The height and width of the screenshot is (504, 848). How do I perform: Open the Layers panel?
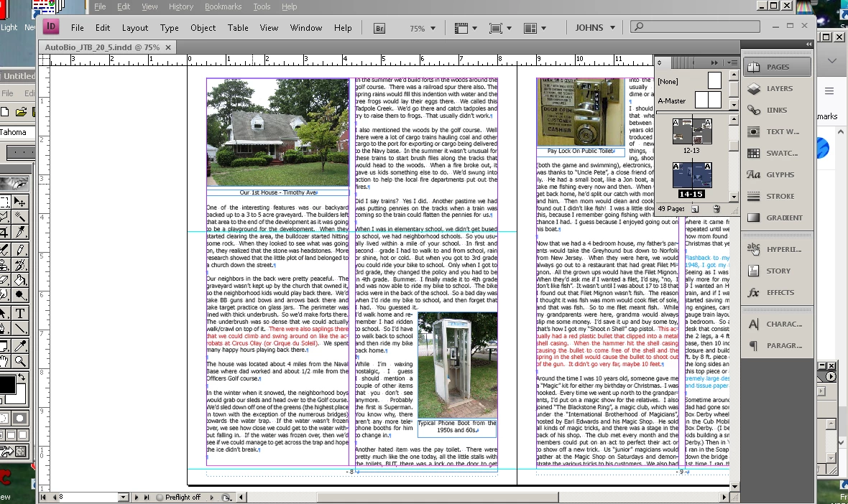coord(777,88)
